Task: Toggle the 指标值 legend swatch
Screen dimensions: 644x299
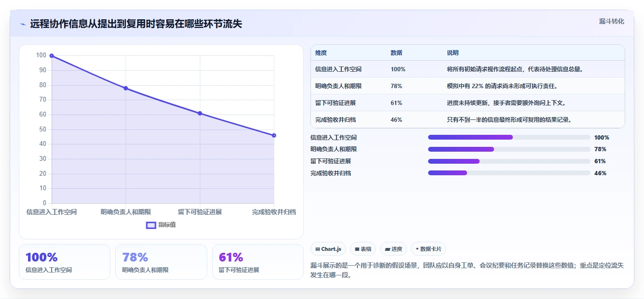Action: tap(151, 225)
